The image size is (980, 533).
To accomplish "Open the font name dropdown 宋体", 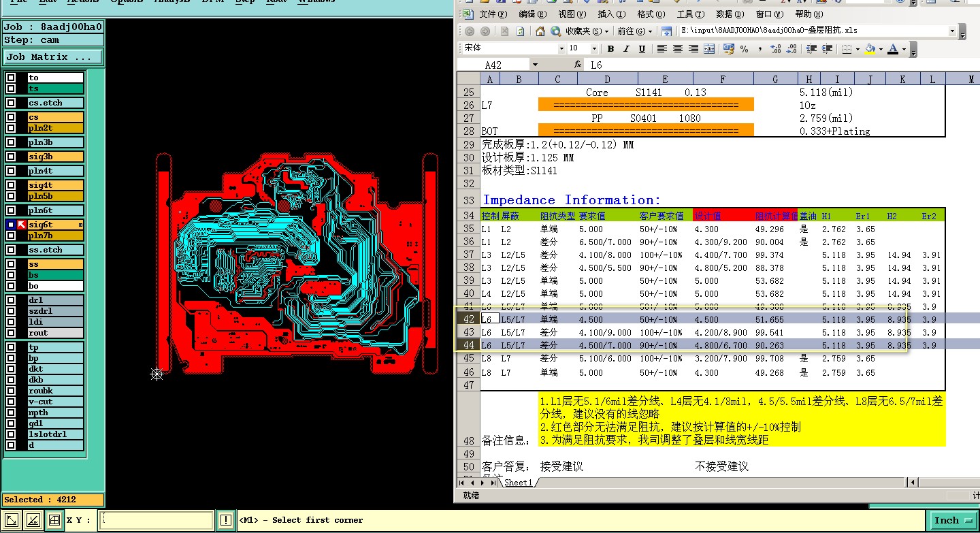I will coord(561,49).
